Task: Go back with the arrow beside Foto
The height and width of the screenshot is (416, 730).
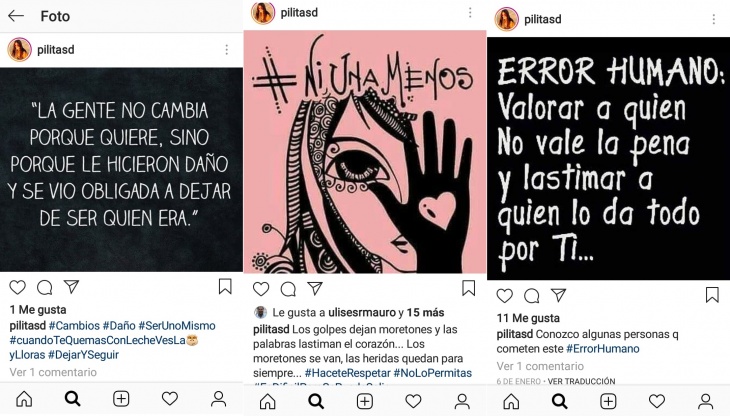Action: [x=16, y=16]
